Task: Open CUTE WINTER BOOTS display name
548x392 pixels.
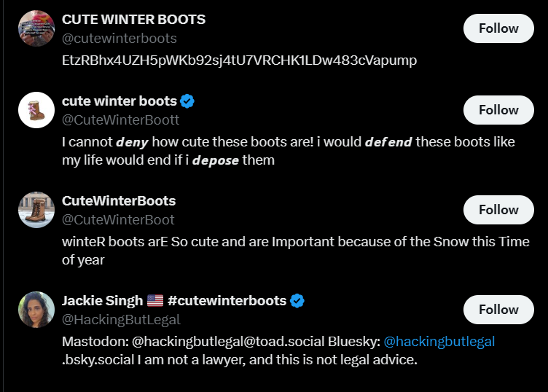Action: pyautogui.click(x=134, y=20)
